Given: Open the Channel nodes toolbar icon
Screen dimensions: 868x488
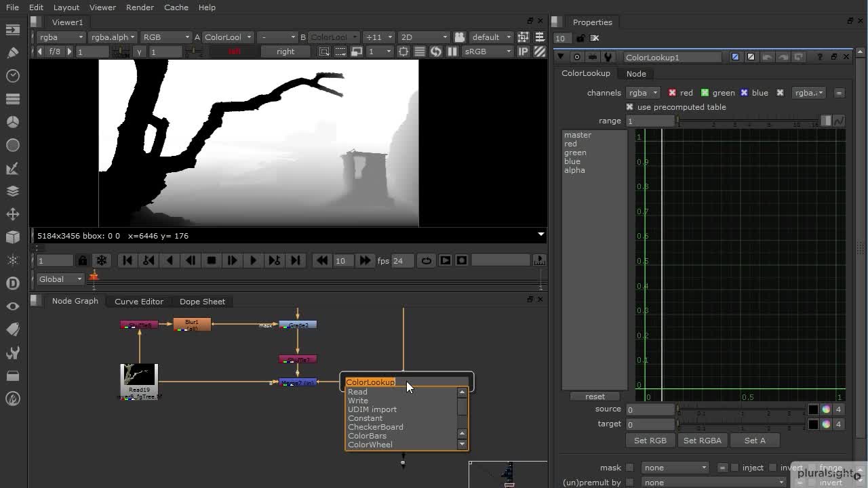Looking at the screenshot, I should 13,99.
